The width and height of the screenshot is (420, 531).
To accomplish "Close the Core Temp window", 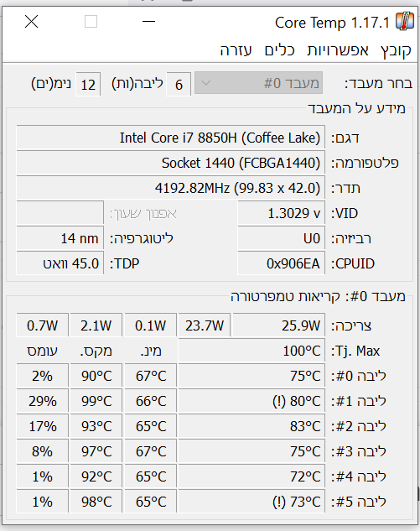I will coord(32,22).
